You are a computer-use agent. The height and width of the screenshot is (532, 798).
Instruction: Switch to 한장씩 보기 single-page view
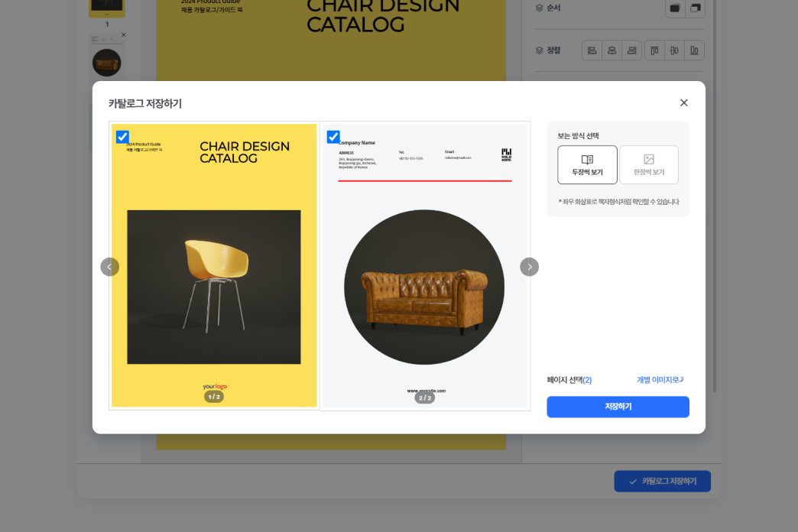(648, 164)
